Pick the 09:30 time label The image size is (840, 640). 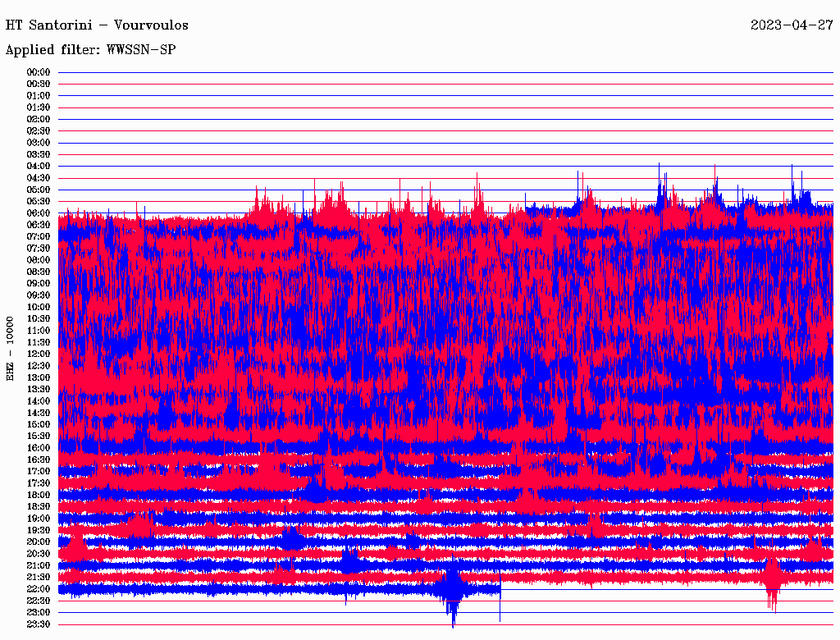39,295
